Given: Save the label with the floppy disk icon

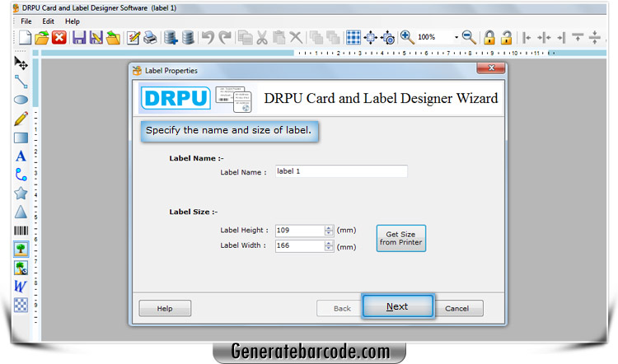Looking at the screenshot, I should point(79,38).
